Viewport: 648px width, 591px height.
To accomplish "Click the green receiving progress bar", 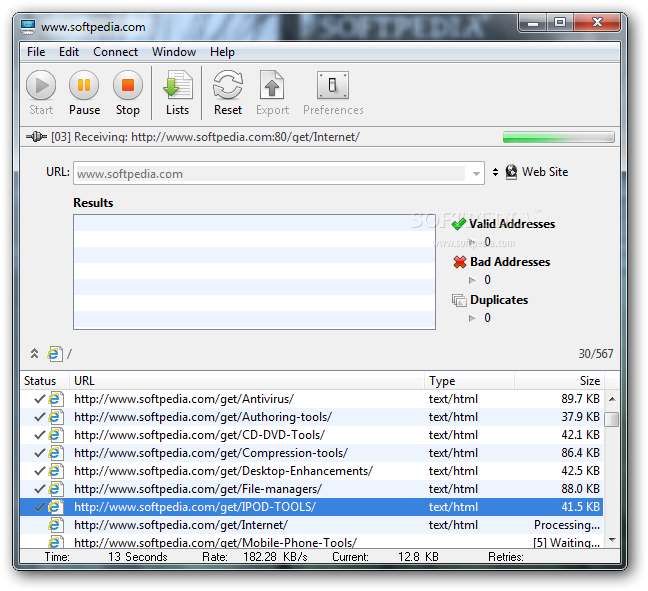I will point(558,137).
